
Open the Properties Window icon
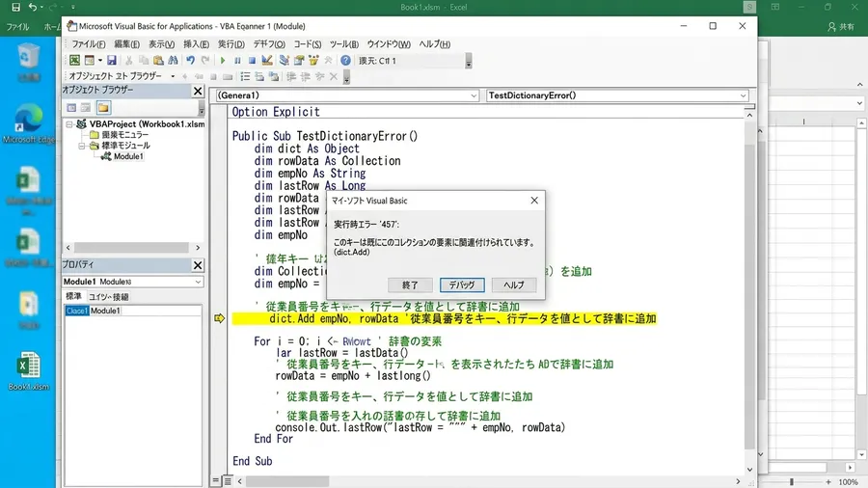tap(299, 61)
